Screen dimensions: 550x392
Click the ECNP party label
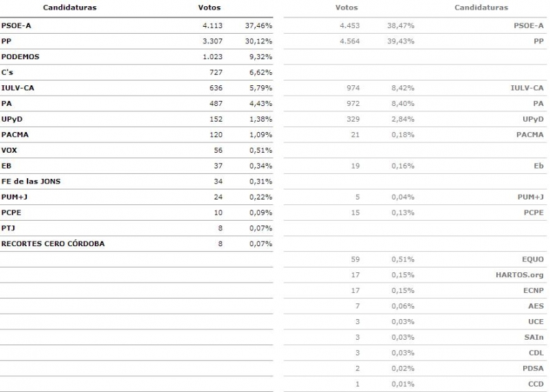(532, 290)
